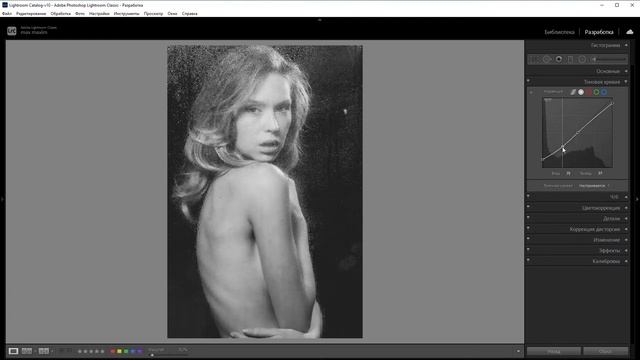Image resolution: width=640 pixels, height=360 pixels.
Task: Apply red color label
Action: coord(113,351)
